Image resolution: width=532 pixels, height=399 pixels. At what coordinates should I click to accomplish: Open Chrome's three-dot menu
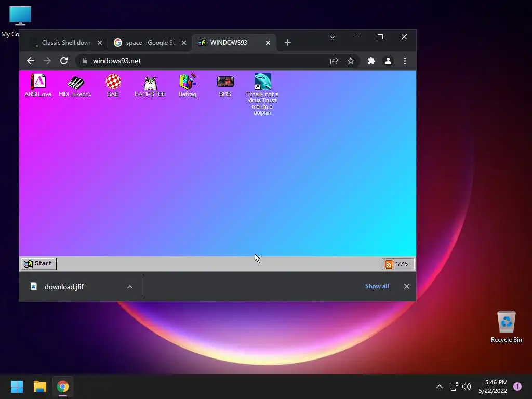pyautogui.click(x=405, y=61)
